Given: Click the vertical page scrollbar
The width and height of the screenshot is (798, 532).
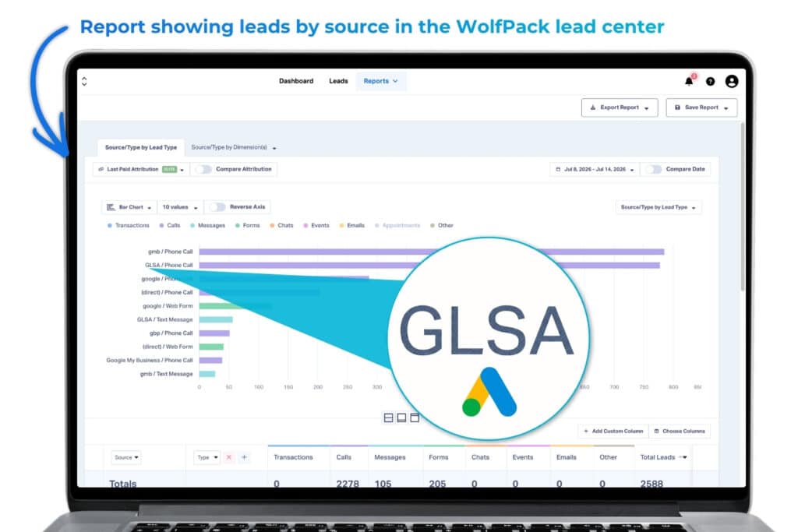Looking at the screenshot, I should point(743,206).
